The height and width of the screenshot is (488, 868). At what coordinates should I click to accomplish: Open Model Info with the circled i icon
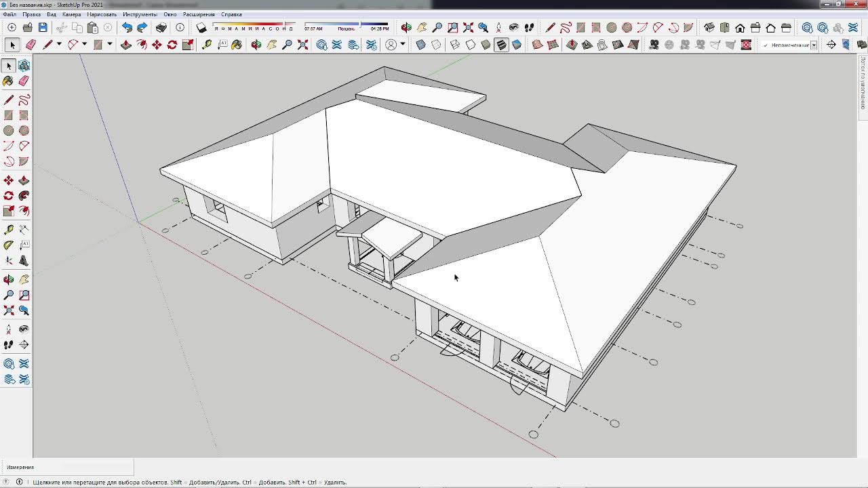[x=180, y=28]
